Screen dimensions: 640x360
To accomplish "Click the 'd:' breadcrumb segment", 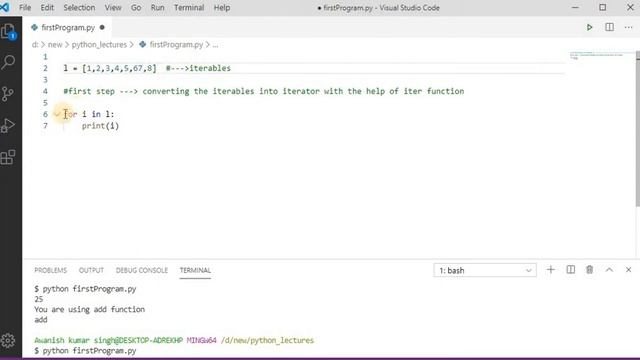I will [35, 44].
